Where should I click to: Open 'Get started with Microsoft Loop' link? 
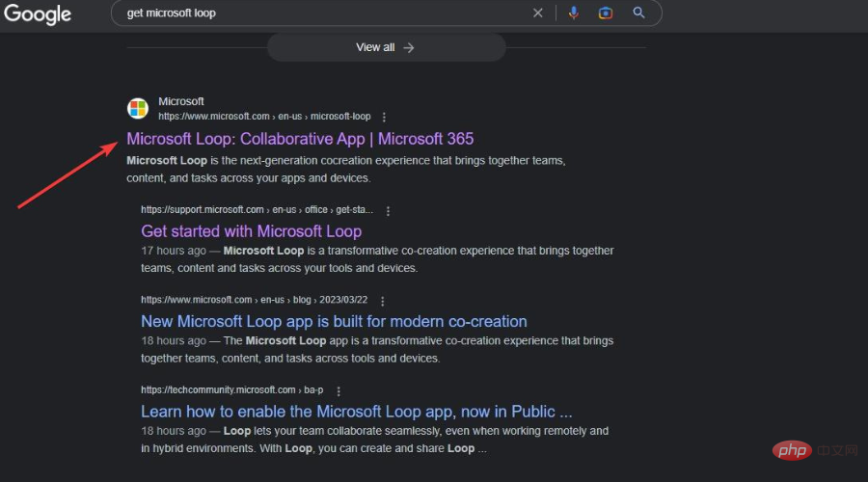[x=251, y=231]
